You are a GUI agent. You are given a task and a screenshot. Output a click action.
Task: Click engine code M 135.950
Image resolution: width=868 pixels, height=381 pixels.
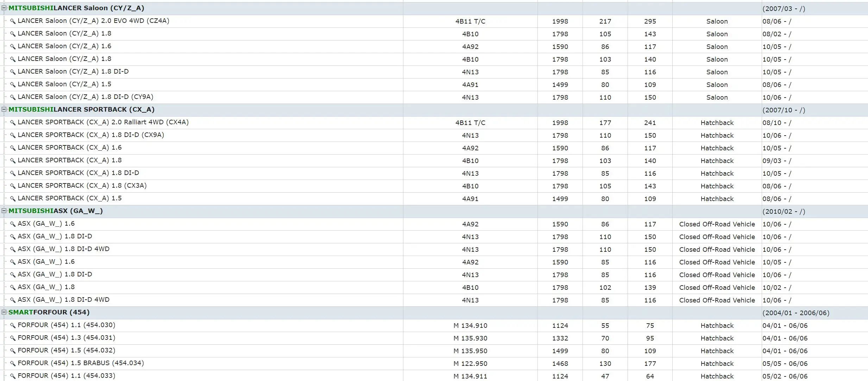coord(470,351)
